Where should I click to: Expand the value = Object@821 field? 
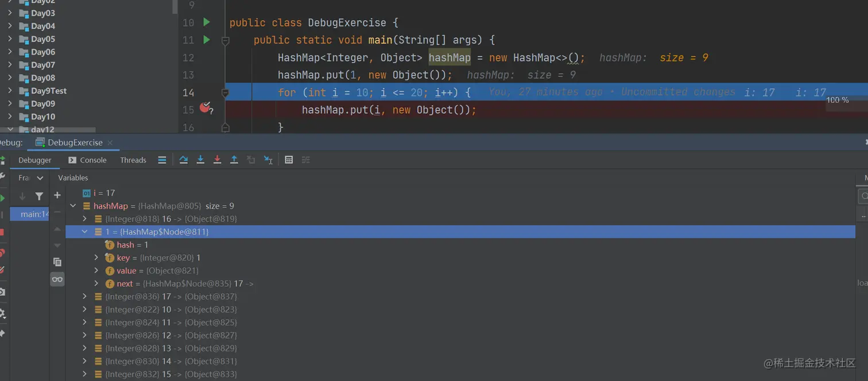coord(96,271)
